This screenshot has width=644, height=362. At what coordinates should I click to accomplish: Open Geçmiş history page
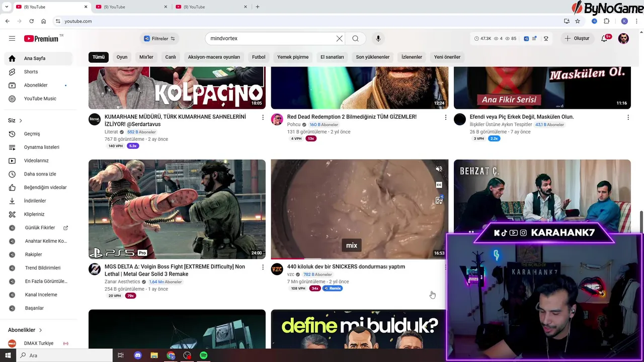[38, 134]
